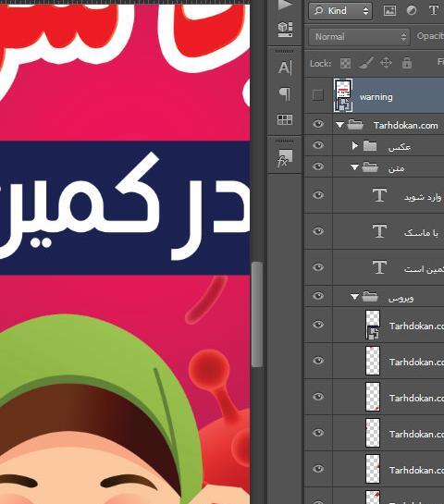The image size is (444, 504).
Task: Hide the وارد شوید text layer
Action: 318,195
